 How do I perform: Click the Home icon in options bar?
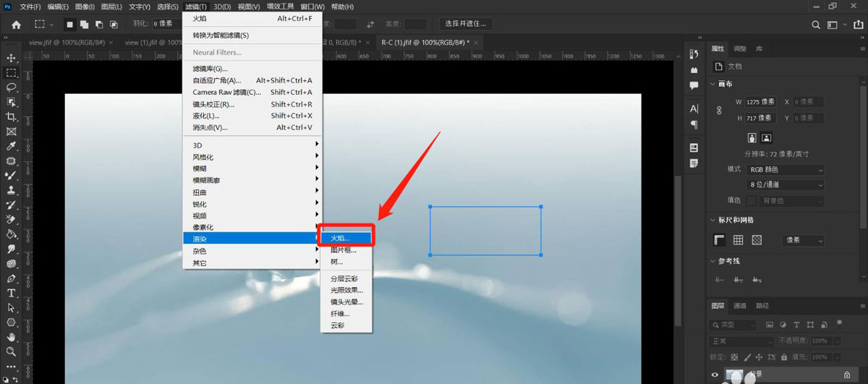(16, 24)
